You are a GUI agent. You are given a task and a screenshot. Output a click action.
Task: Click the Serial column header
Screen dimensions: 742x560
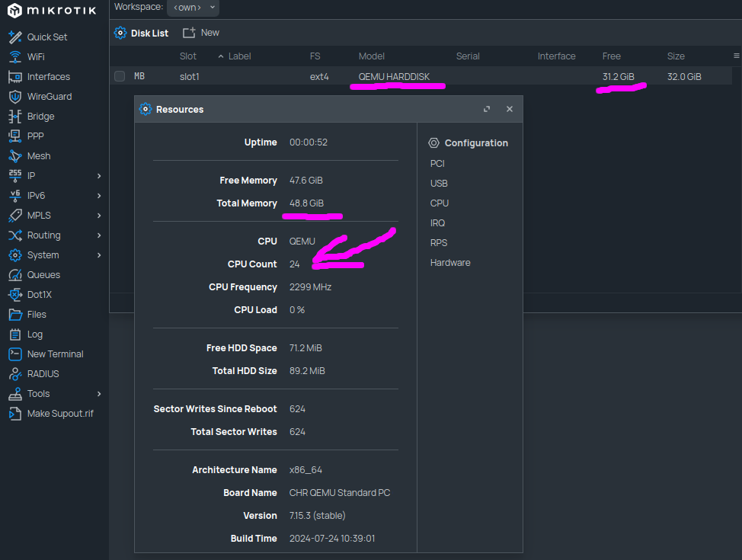(468, 56)
